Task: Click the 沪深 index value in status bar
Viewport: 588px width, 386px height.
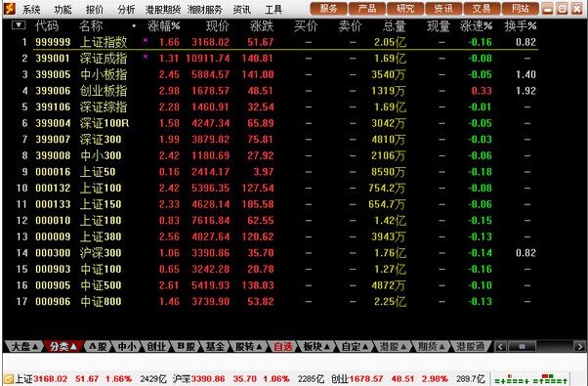Action: [208, 379]
